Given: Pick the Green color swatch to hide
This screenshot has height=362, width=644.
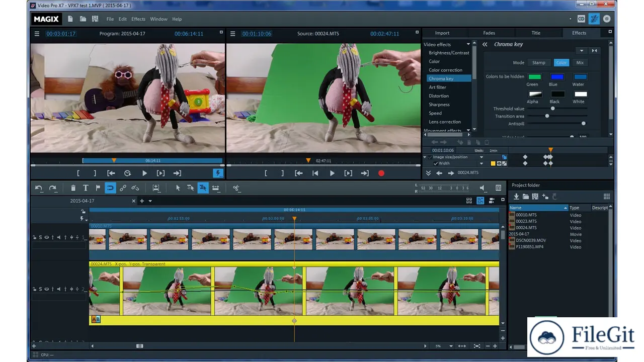Looking at the screenshot, I should 534,77.
